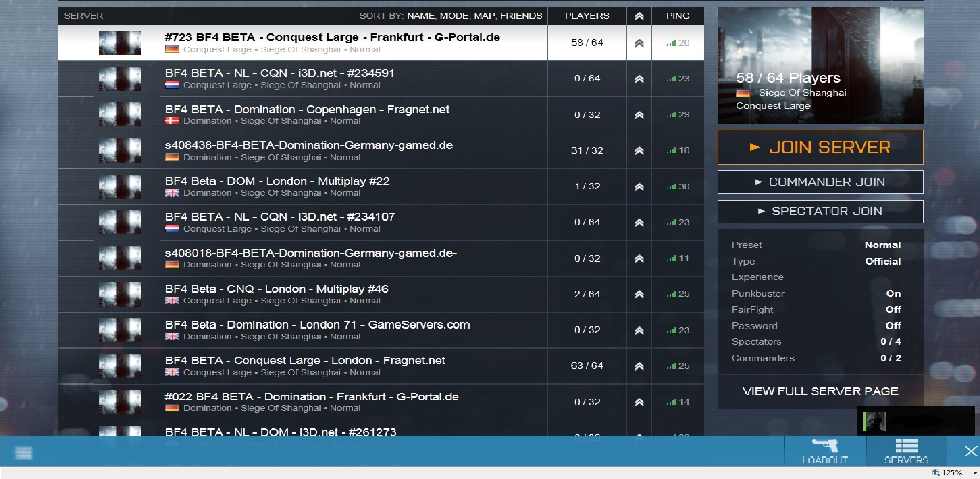Sort server list by FRIENDS
980x479 pixels.
point(521,16)
